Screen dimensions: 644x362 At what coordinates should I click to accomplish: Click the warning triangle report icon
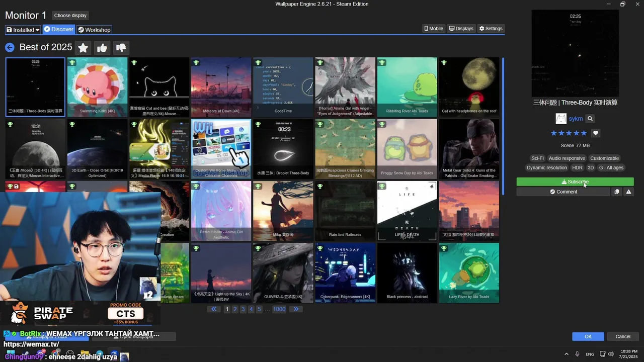[x=628, y=192]
